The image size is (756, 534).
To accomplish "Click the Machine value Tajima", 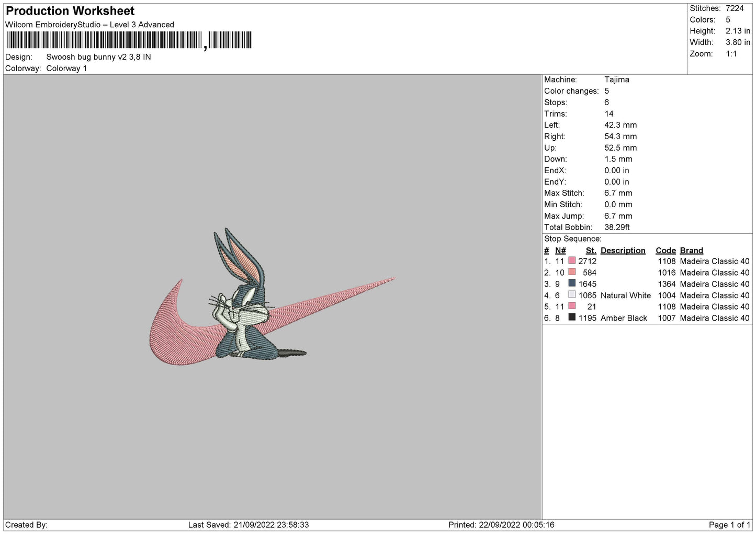I will click(616, 79).
